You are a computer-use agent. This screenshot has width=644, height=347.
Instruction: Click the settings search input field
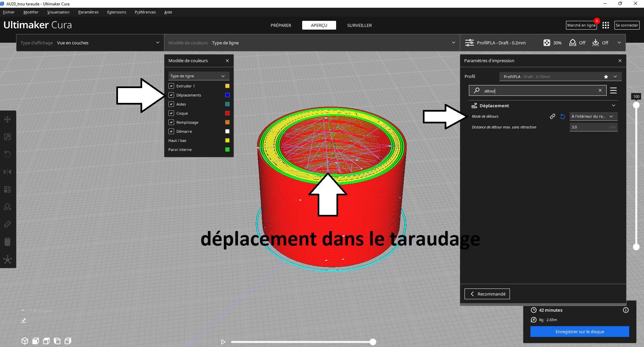538,90
